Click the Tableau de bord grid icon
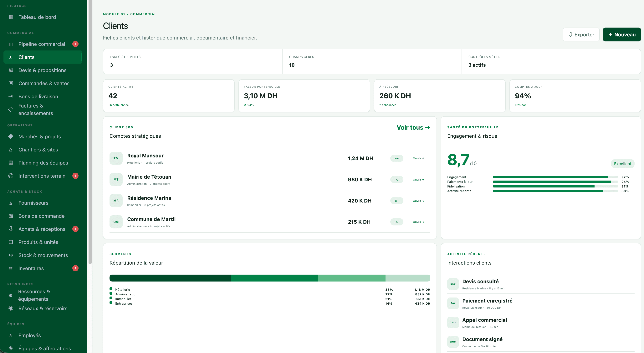The width and height of the screenshot is (644, 353). click(x=11, y=17)
